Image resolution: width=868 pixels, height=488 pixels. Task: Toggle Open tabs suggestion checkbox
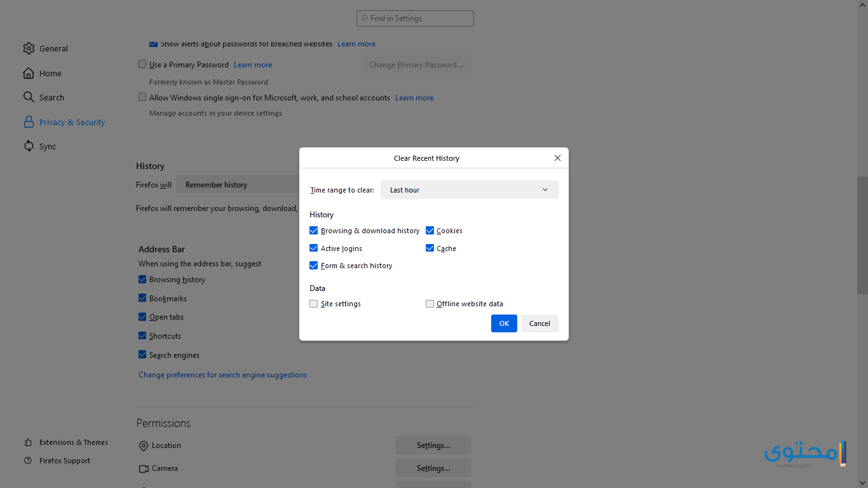click(142, 316)
